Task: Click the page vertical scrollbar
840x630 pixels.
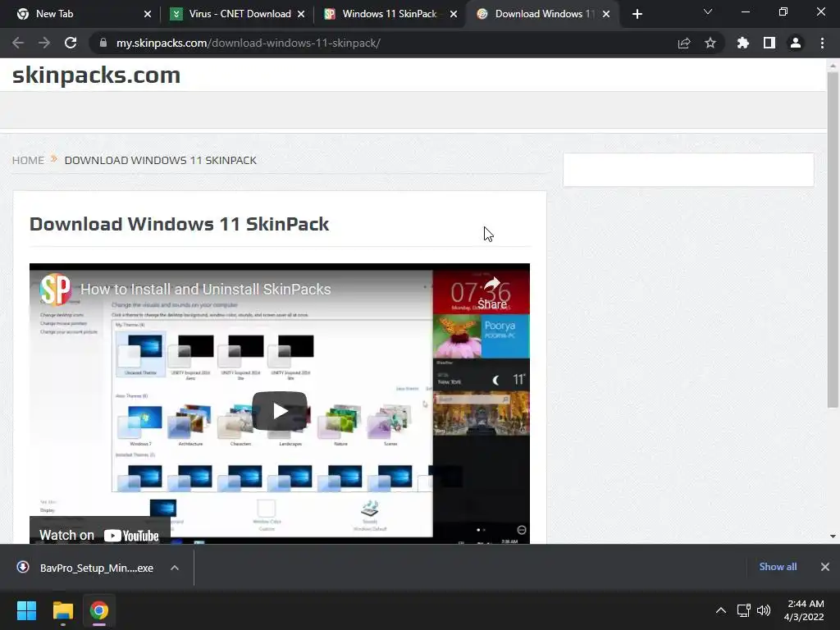Action: (x=833, y=239)
